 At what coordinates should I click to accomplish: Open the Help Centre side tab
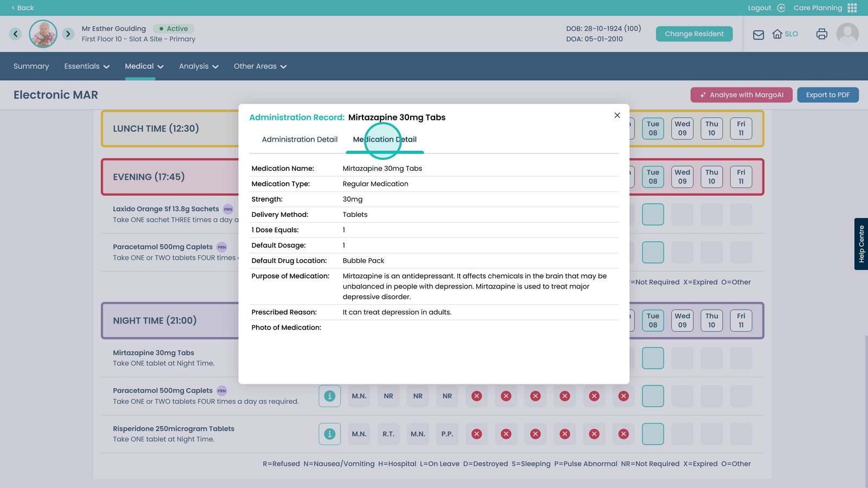[x=861, y=244]
